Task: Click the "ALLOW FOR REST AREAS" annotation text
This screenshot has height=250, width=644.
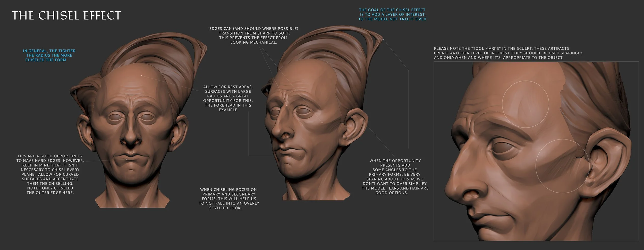Action: [x=228, y=98]
